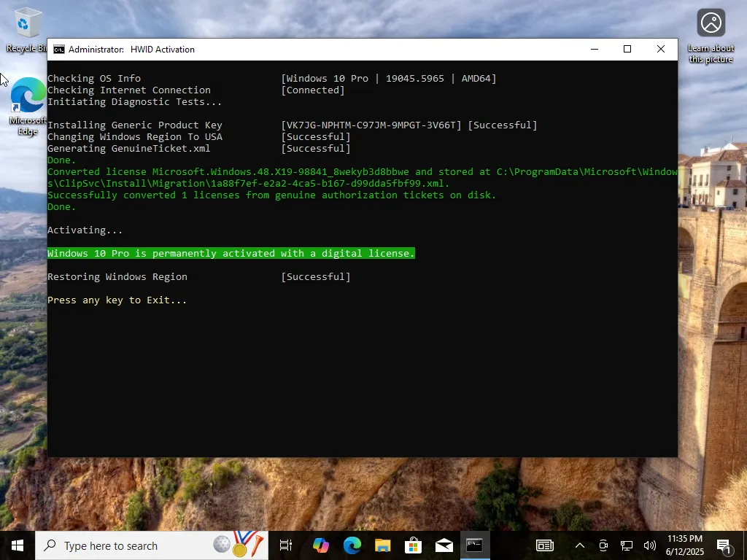Viewport: 747px width, 560px height.
Task: Click the 'Installing Generic Product Key' label
Action: (135, 125)
